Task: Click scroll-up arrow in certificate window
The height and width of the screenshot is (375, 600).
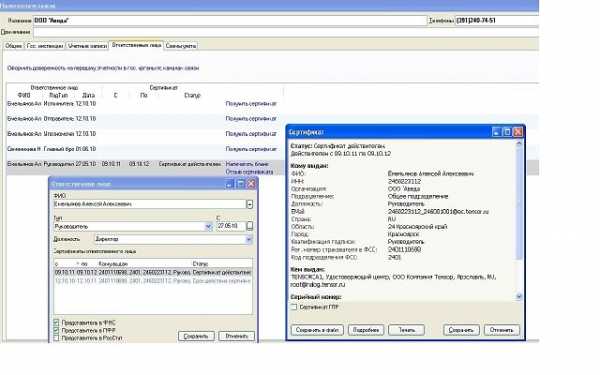Action: pyautogui.click(x=519, y=144)
